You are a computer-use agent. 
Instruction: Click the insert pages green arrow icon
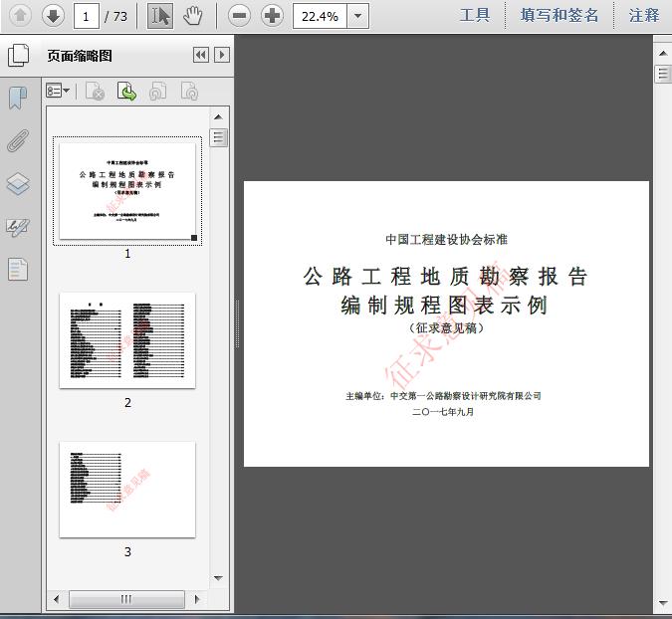click(x=126, y=91)
